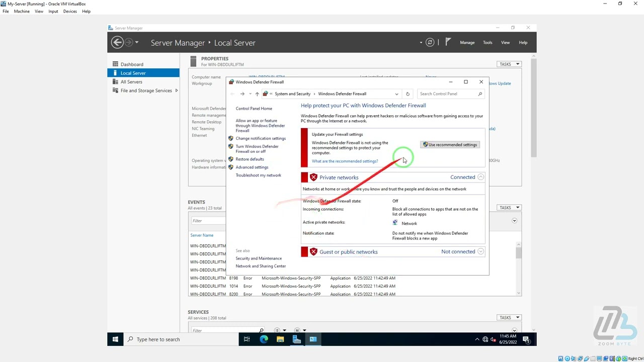Click Restore defaults link

(x=250, y=159)
